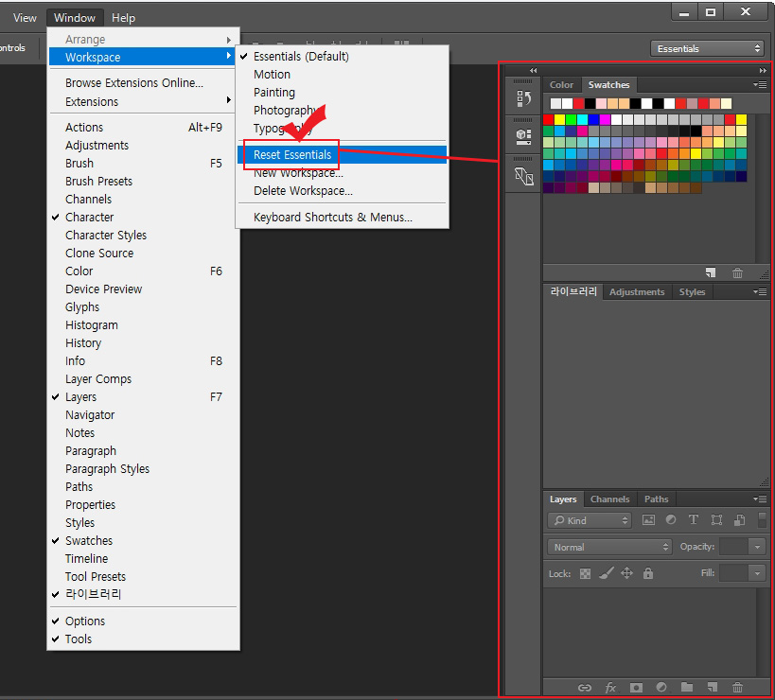The width and height of the screenshot is (775, 700).
Task: Click Link layers icon at Layers bottom
Action: (x=585, y=687)
